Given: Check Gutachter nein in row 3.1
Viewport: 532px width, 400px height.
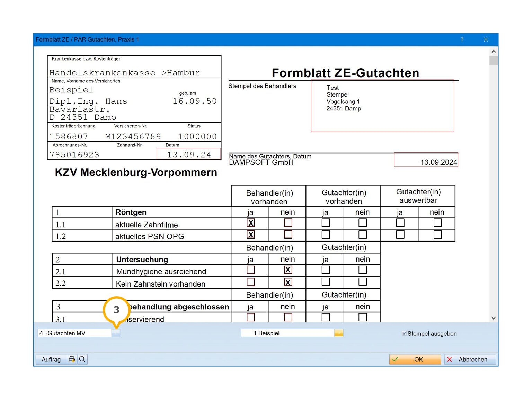Looking at the screenshot, I should click(363, 317).
